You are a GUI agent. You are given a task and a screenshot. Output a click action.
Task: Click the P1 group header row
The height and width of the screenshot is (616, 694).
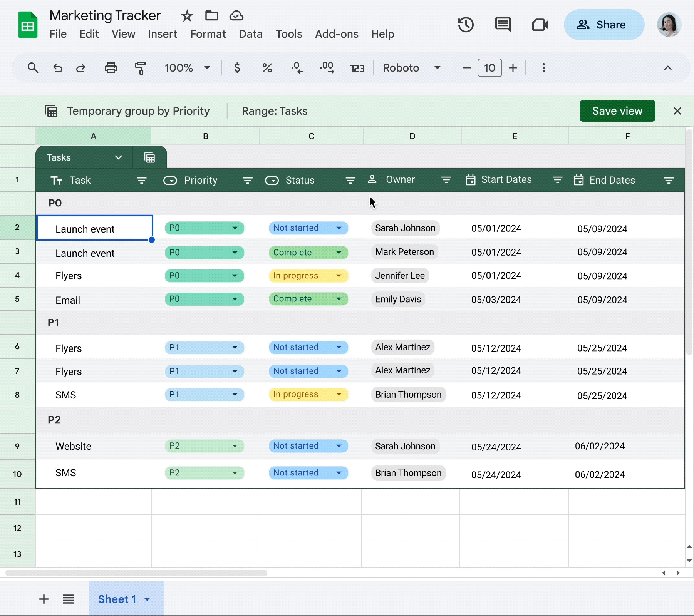[x=360, y=323]
